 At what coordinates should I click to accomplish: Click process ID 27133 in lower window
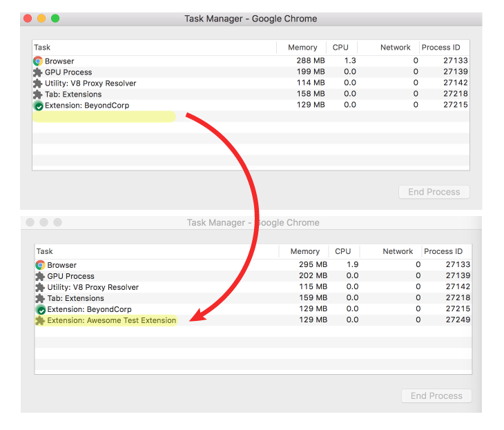458,264
